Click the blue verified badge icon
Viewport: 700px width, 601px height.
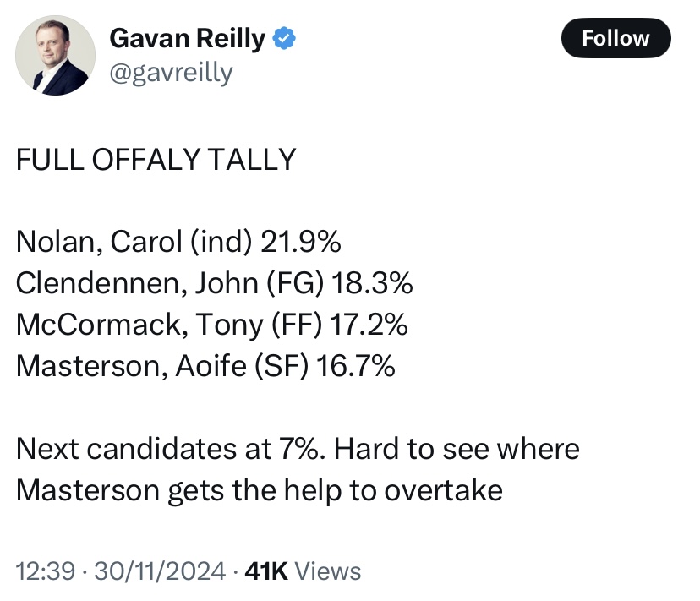click(x=285, y=39)
